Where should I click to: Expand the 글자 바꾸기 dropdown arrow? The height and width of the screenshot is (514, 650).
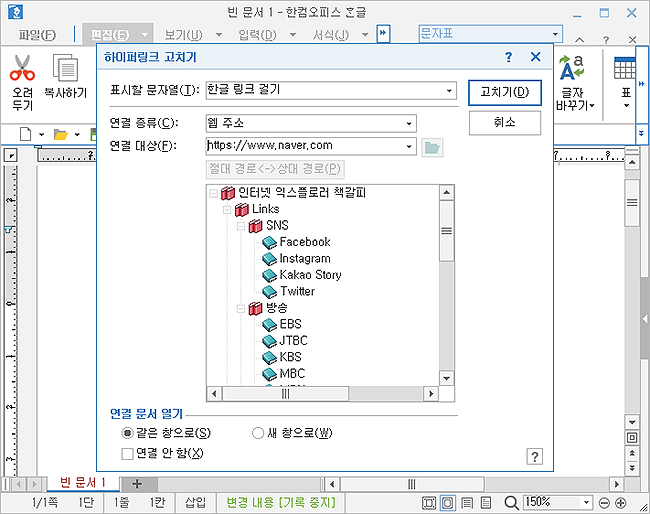(592, 106)
